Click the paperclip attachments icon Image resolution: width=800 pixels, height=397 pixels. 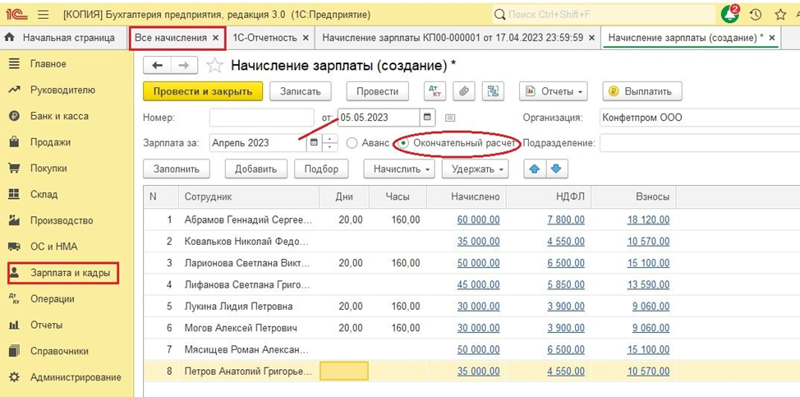coord(464,91)
